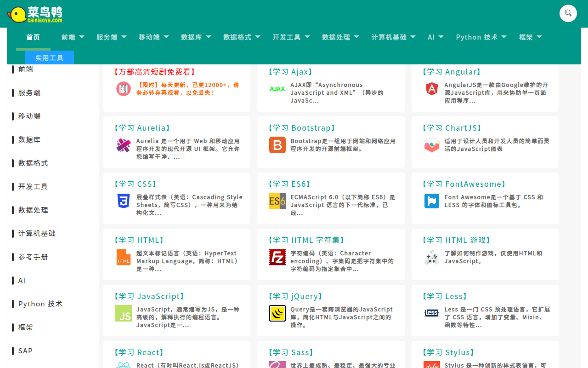
Task: Select 前端 in the left sidebar
Action: coord(26,69)
